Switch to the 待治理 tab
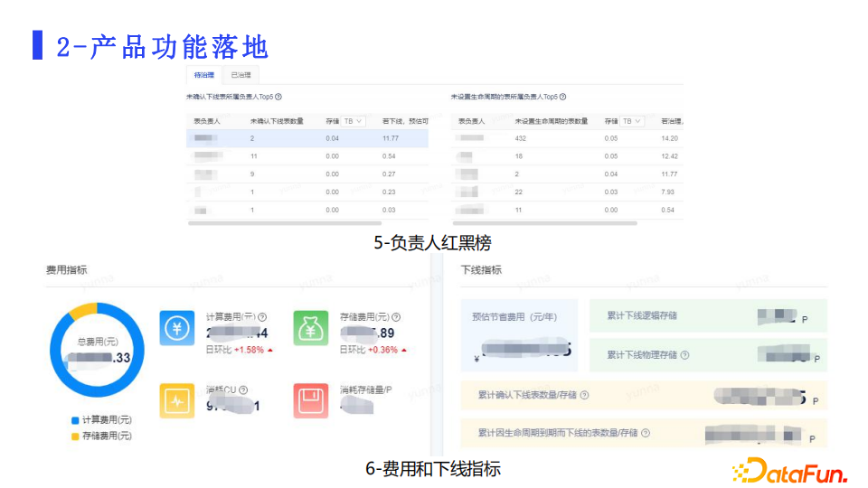This screenshot has height=488, width=868. pyautogui.click(x=203, y=76)
